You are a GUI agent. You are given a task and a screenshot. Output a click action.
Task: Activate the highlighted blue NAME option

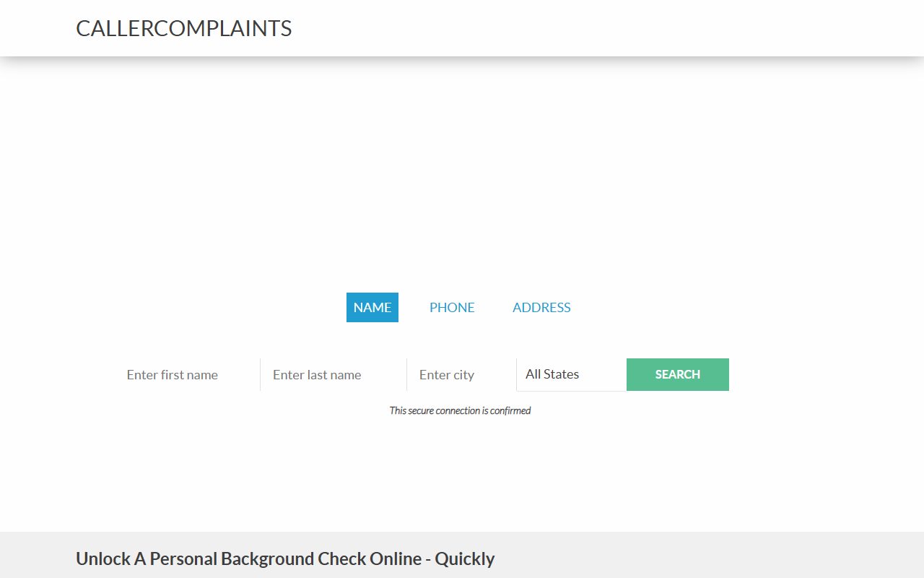pos(372,307)
